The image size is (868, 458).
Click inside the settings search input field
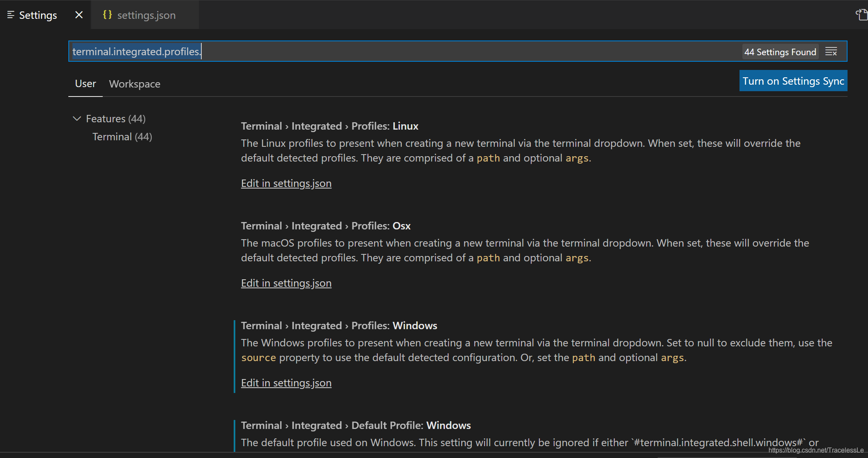tap(286, 51)
